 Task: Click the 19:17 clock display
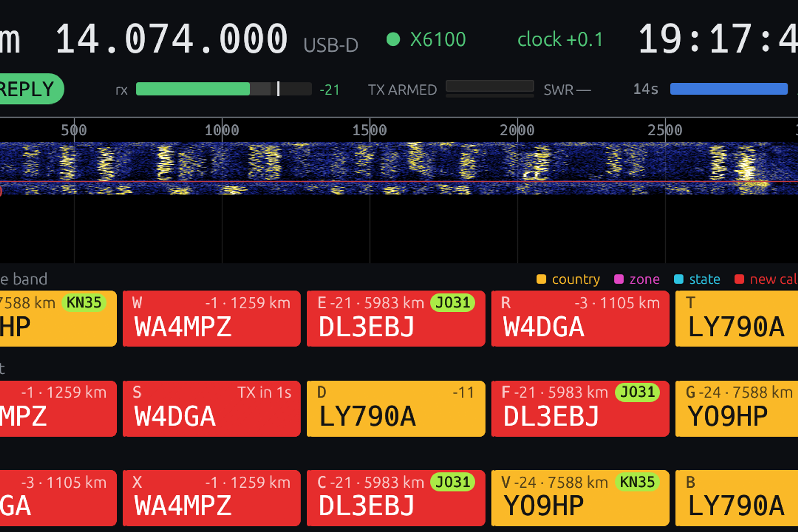pos(718,39)
